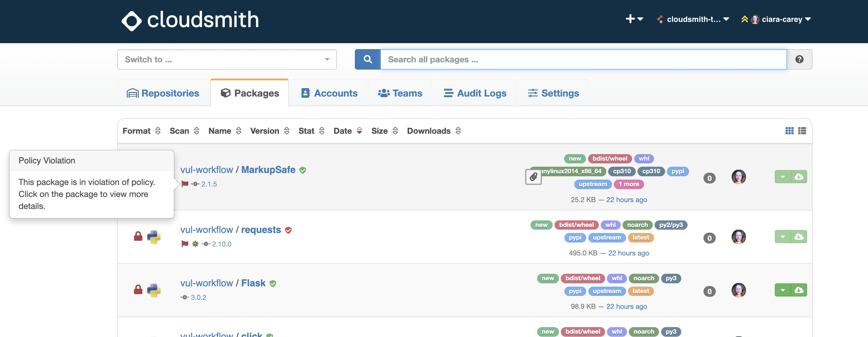Click the py2/py3 tag on requests
The height and width of the screenshot is (337, 868).
(670, 225)
